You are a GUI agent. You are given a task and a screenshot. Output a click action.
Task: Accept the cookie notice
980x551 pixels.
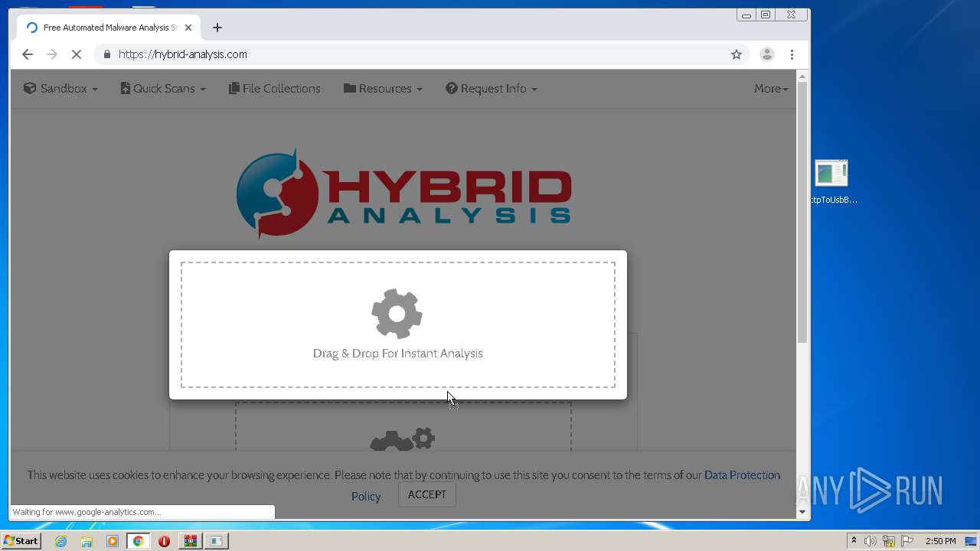(427, 494)
